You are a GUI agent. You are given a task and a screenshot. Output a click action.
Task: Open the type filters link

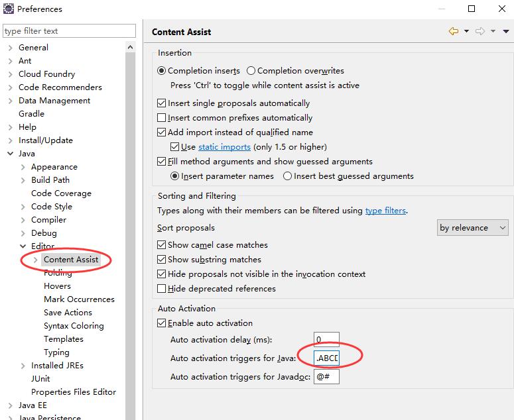click(385, 211)
